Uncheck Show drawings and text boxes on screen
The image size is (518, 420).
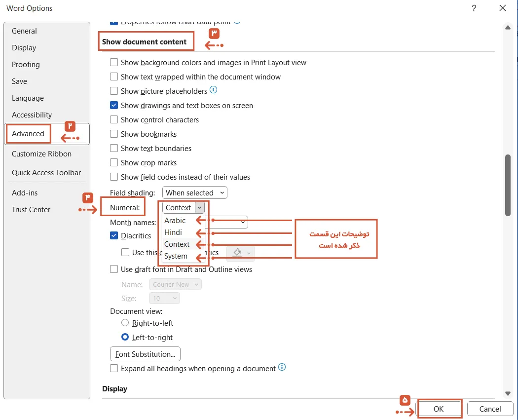coord(114,106)
